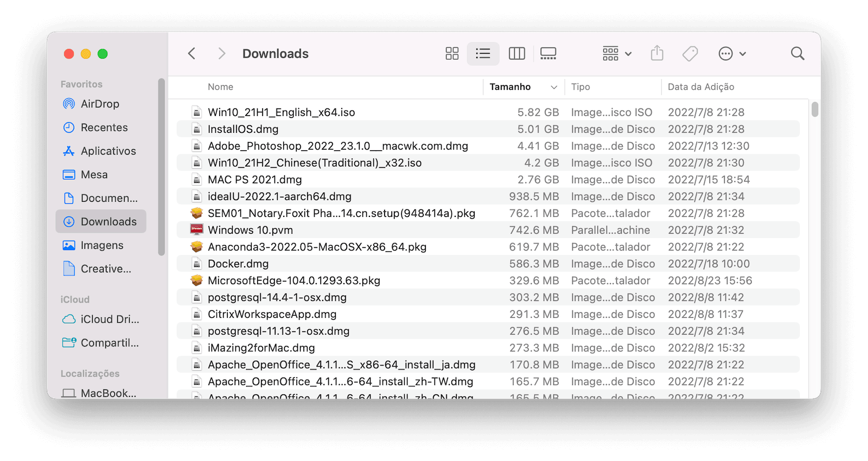The width and height of the screenshot is (868, 461).
Task: Click the search magnifier icon
Action: pos(797,53)
